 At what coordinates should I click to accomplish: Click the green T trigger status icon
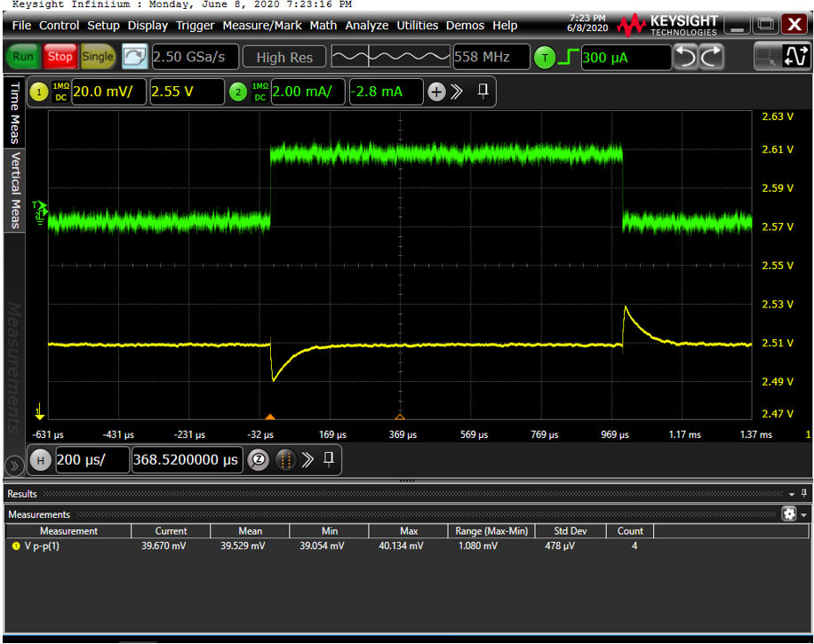point(544,57)
